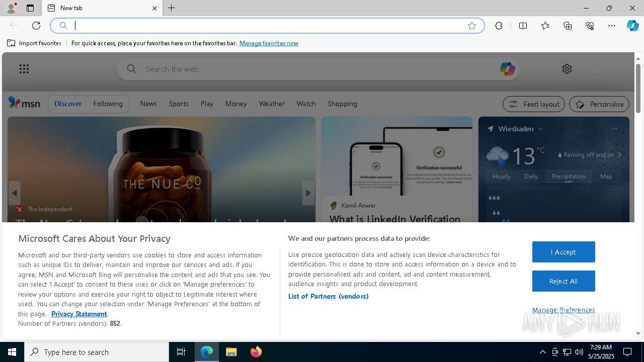
Task: Open the Copilot sidebar icon
Action: coord(632,26)
